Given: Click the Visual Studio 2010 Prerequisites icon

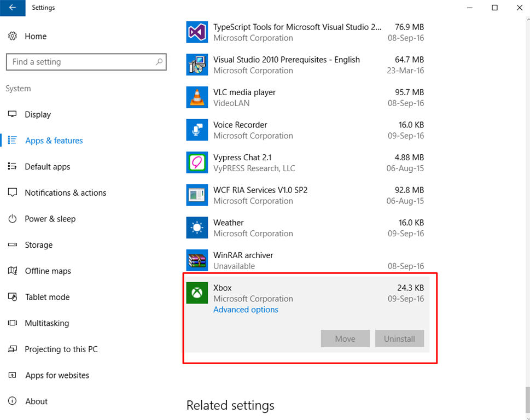Looking at the screenshot, I should point(197,65).
